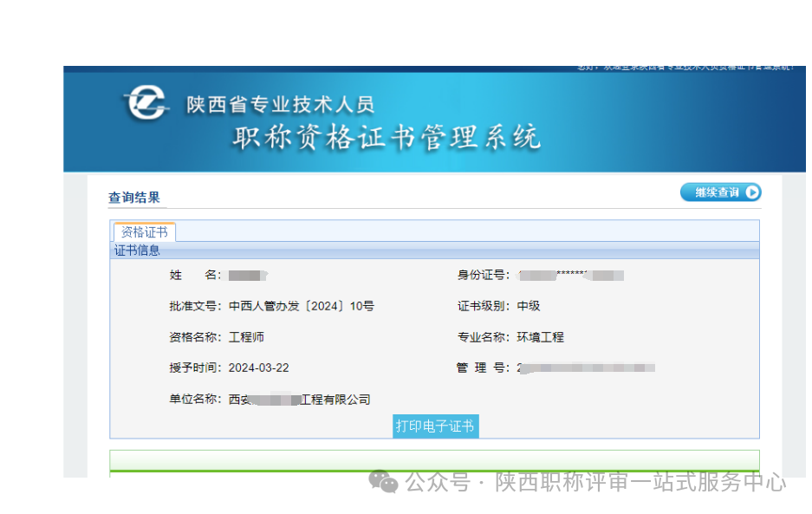Click 打印电子证书 button
Image resolution: width=812 pixels, height=514 pixels.
coord(436,426)
